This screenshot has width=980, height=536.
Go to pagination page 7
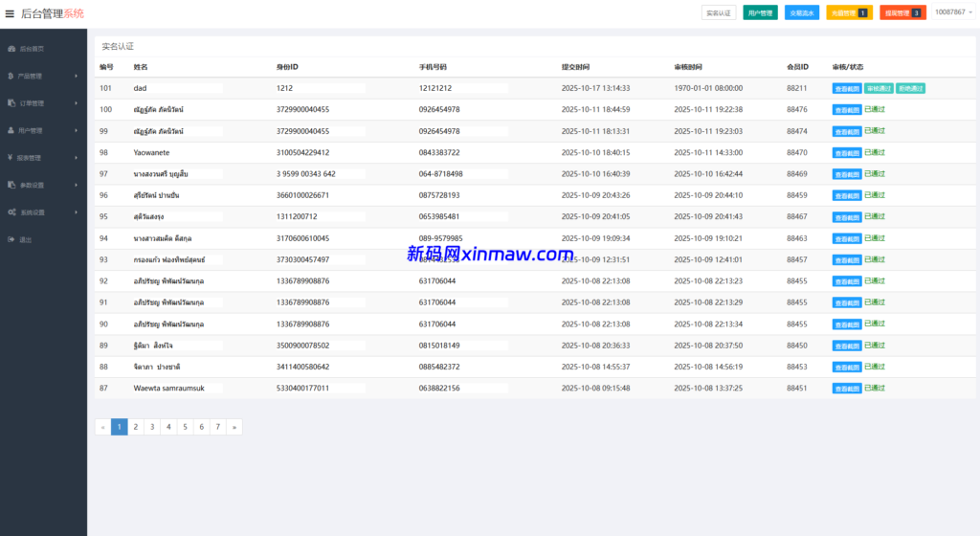point(217,427)
